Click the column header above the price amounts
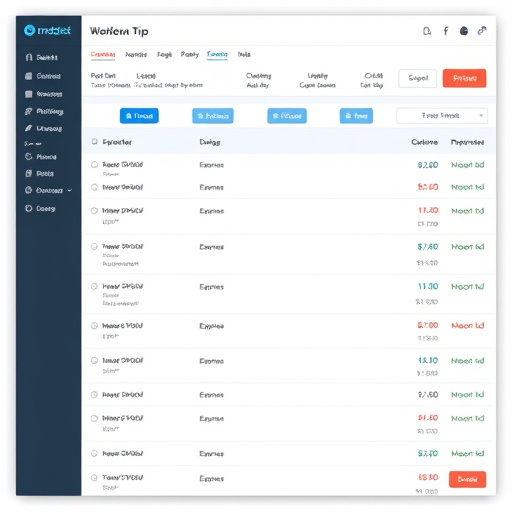Viewport: 512px width, 512px height. (x=424, y=142)
